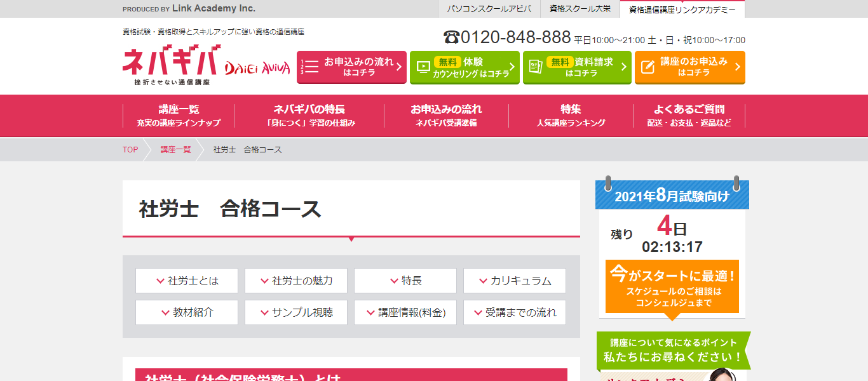This screenshot has width=868, height=381.
Task: Go to TOP in the breadcrumb
Action: tap(130, 150)
